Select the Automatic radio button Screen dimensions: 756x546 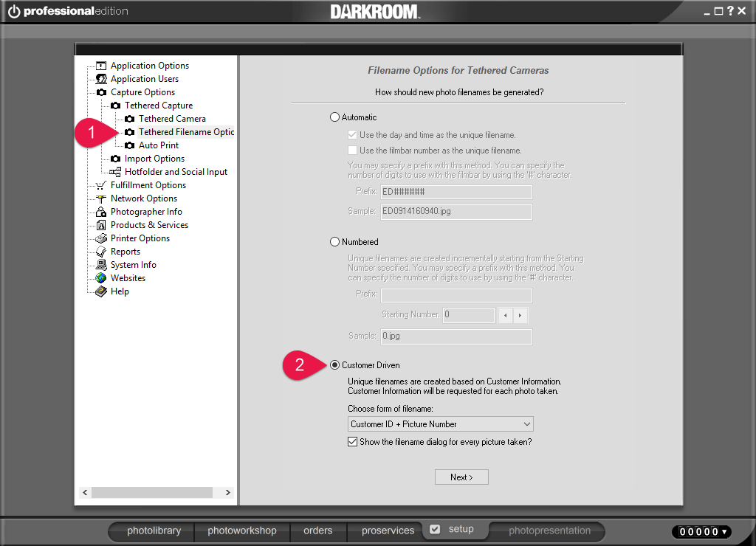coord(334,117)
